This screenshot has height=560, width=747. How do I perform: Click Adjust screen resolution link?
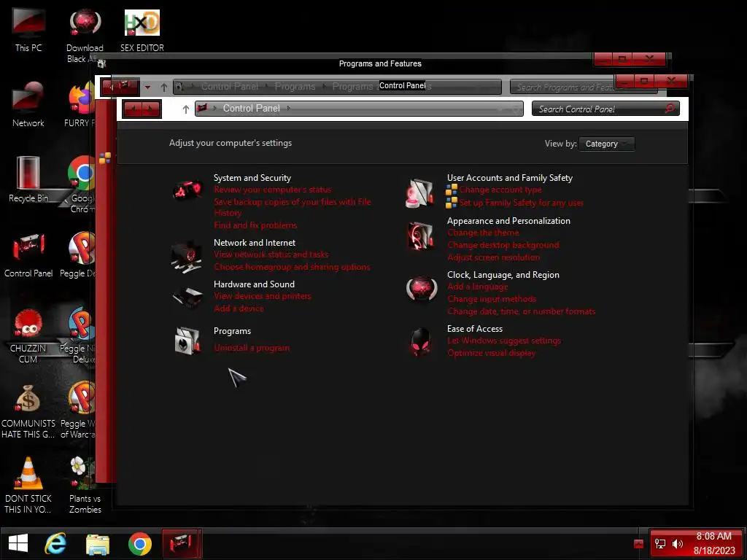(494, 257)
